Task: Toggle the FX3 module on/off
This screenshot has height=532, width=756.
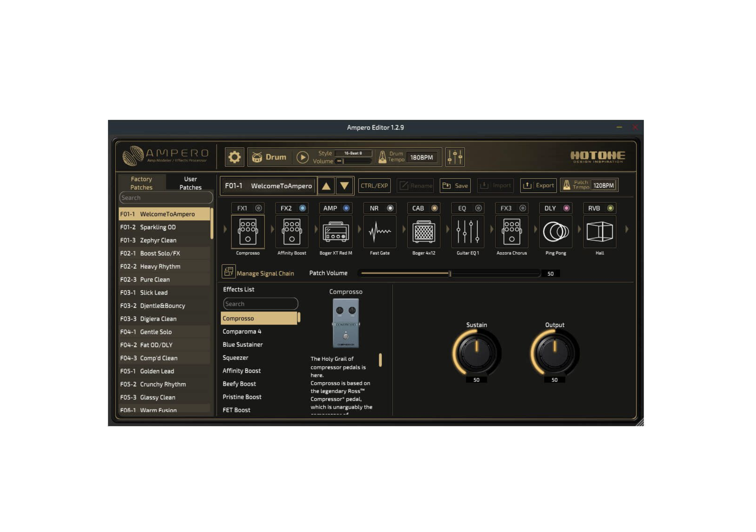Action: (x=523, y=208)
